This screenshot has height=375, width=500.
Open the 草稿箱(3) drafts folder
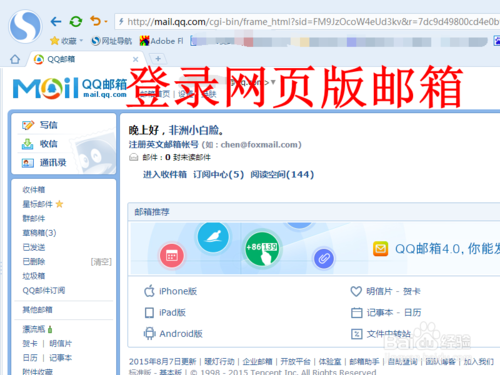click(39, 233)
